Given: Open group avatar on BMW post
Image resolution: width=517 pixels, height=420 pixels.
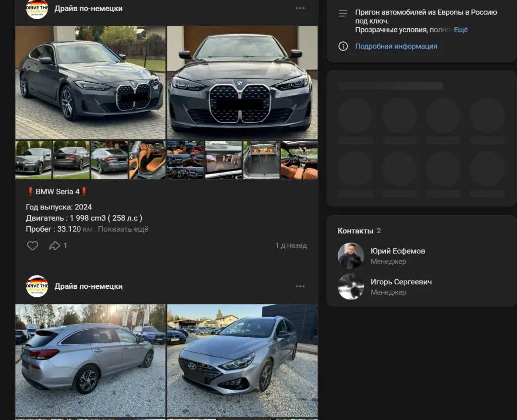Looking at the screenshot, I should [x=37, y=9].
